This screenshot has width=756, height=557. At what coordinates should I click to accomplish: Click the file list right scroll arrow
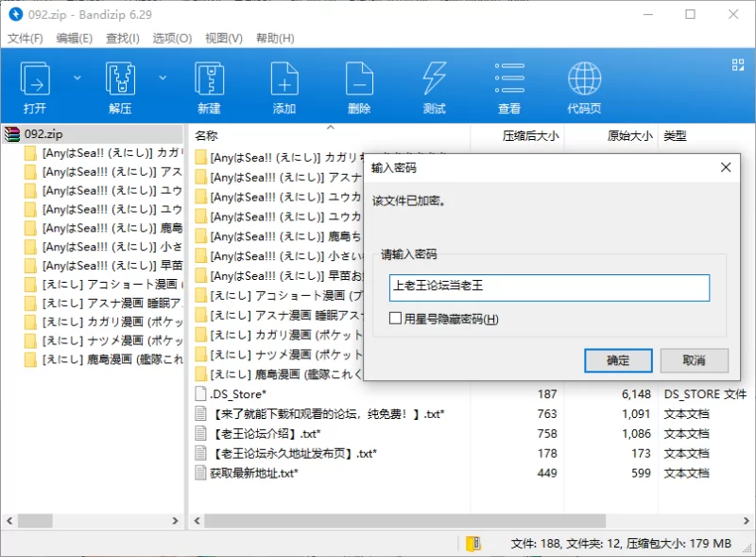tap(746, 521)
